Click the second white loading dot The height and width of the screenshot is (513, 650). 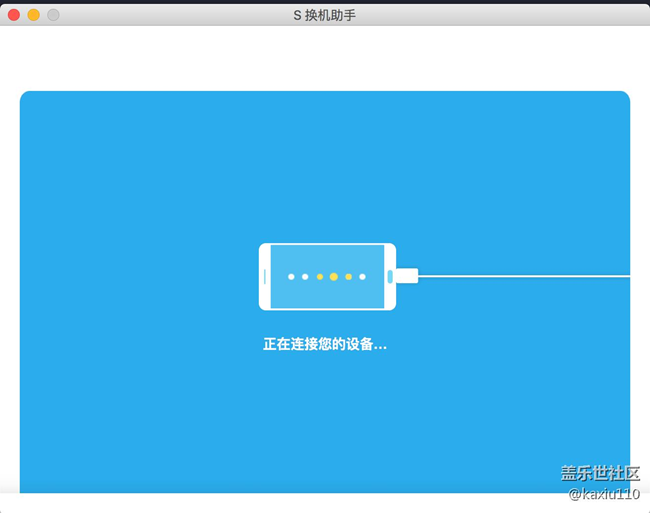305,276
